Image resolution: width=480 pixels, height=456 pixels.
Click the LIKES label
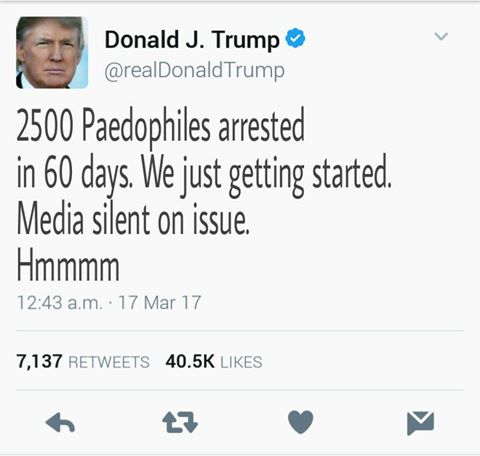(x=241, y=362)
